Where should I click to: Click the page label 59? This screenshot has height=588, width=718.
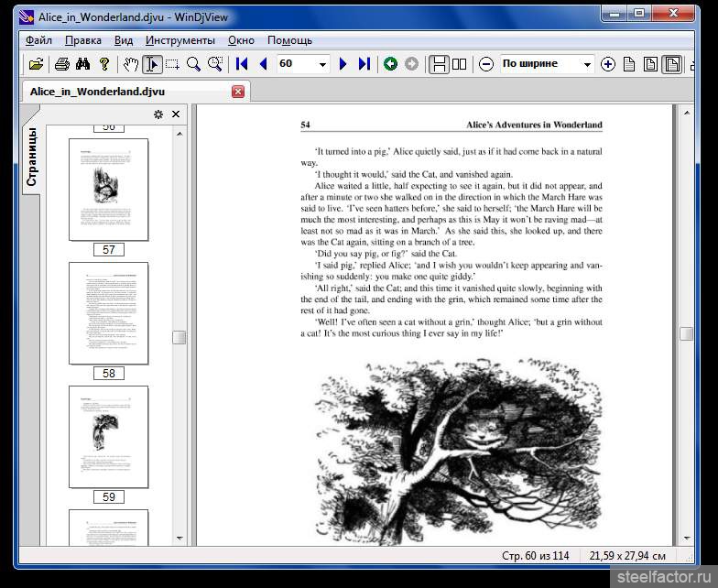click(x=108, y=496)
